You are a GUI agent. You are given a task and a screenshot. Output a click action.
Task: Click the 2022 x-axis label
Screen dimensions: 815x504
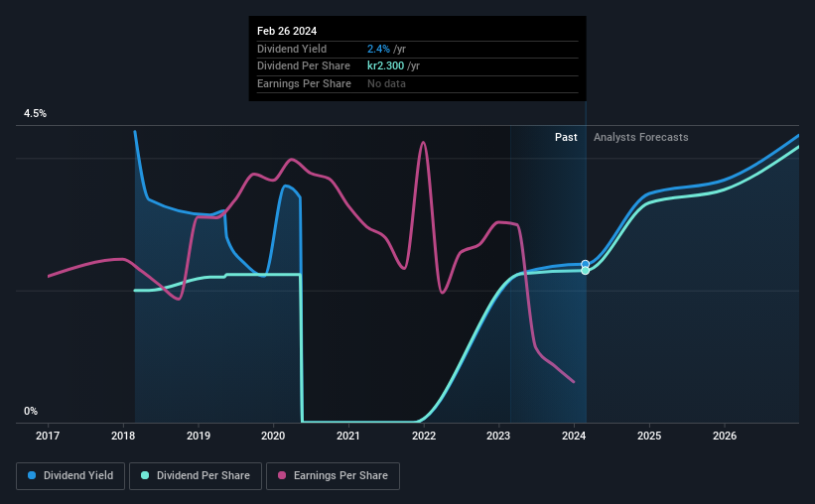pyautogui.click(x=424, y=436)
